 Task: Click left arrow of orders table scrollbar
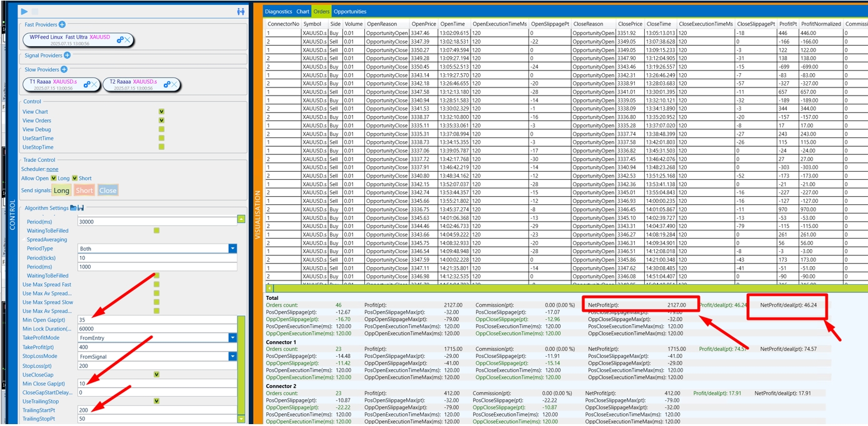269,289
